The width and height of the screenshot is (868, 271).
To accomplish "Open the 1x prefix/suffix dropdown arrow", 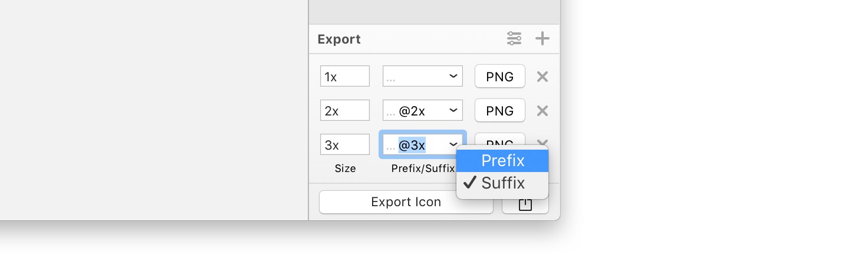I will [x=453, y=77].
